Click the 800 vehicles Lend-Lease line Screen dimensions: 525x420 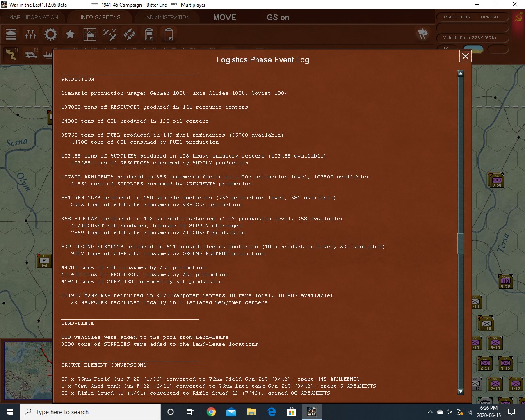click(145, 337)
